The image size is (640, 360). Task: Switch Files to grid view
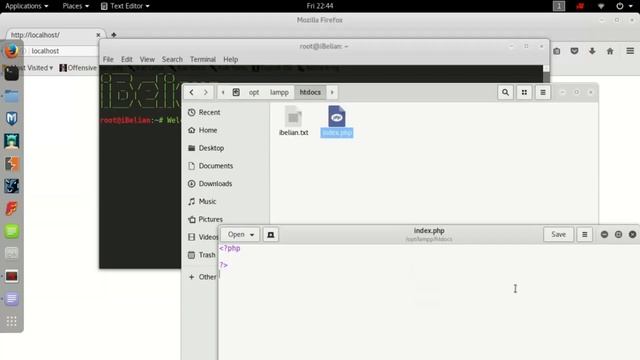524,92
